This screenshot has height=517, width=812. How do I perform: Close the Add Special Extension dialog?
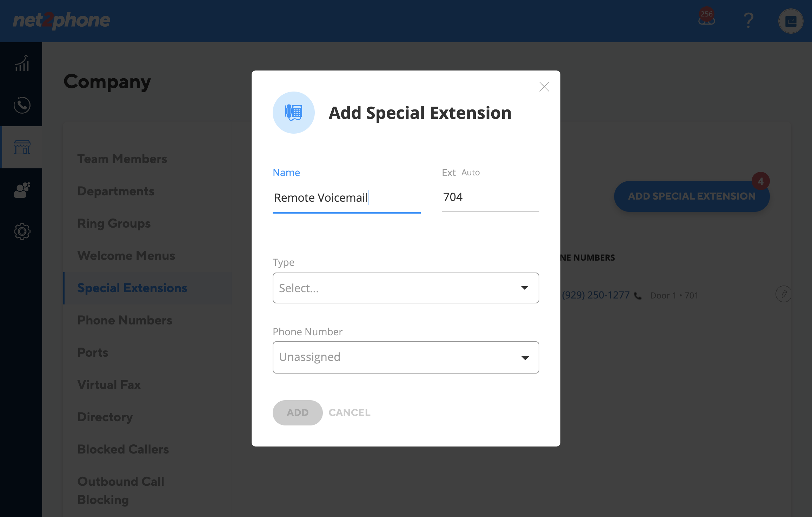coord(544,87)
